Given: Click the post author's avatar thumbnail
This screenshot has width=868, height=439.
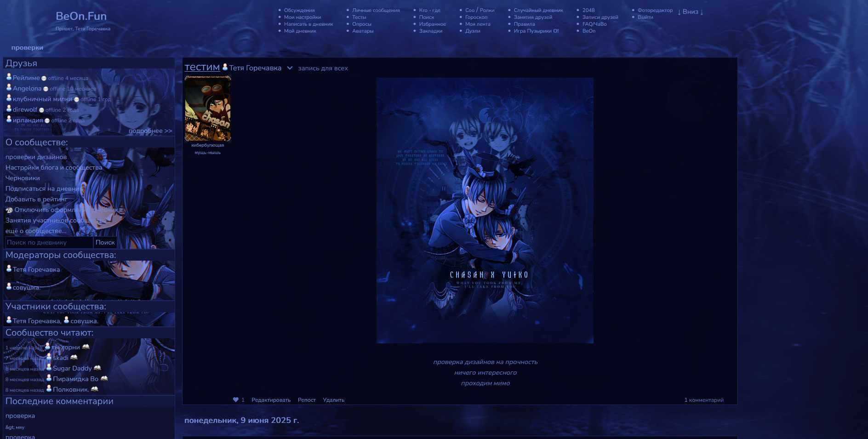Looking at the screenshot, I should 208,108.
